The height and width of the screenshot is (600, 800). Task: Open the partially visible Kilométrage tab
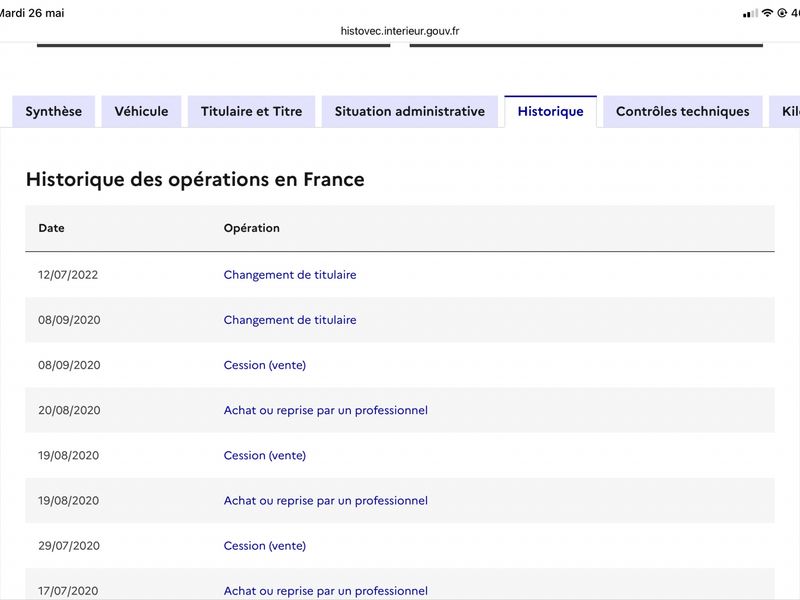click(x=785, y=111)
